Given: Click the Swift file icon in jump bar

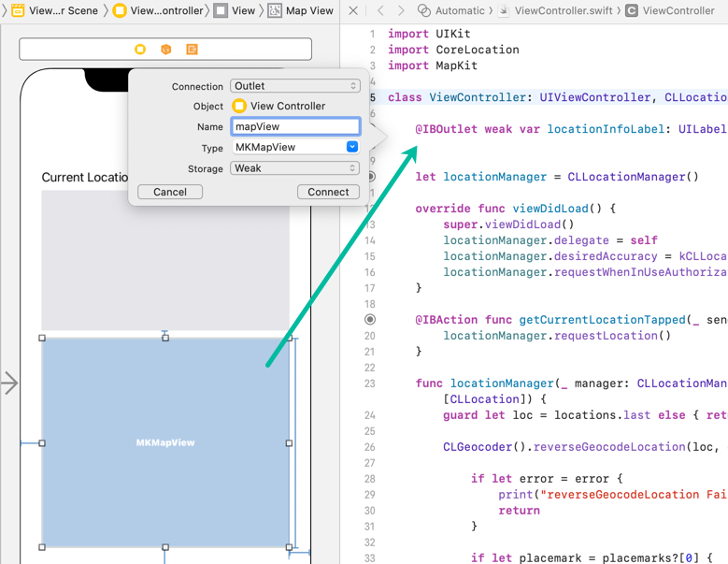Looking at the screenshot, I should (504, 10).
